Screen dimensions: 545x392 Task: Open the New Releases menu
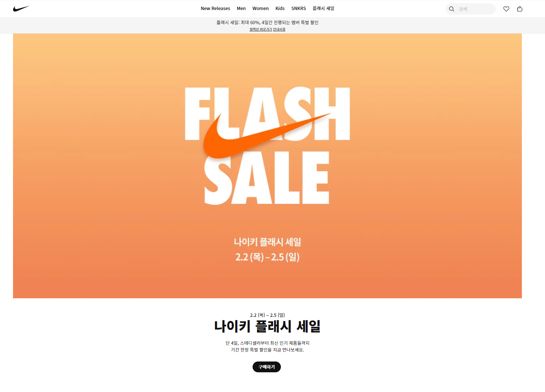point(215,9)
